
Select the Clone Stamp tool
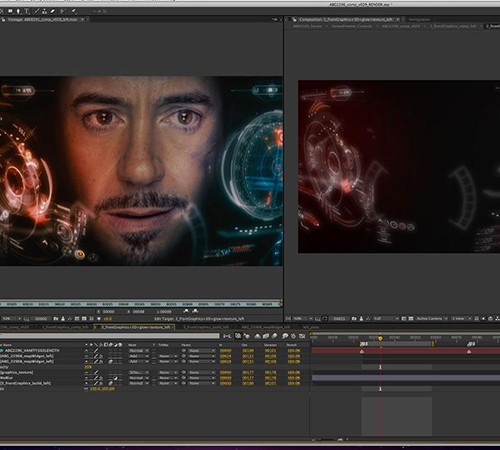(44, 12)
